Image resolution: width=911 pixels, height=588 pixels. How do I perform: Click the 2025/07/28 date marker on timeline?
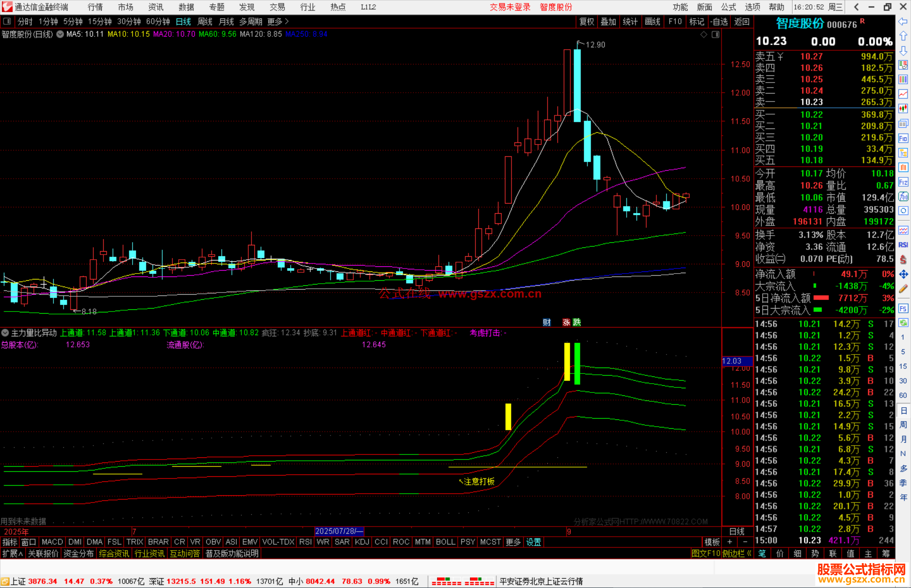(339, 532)
